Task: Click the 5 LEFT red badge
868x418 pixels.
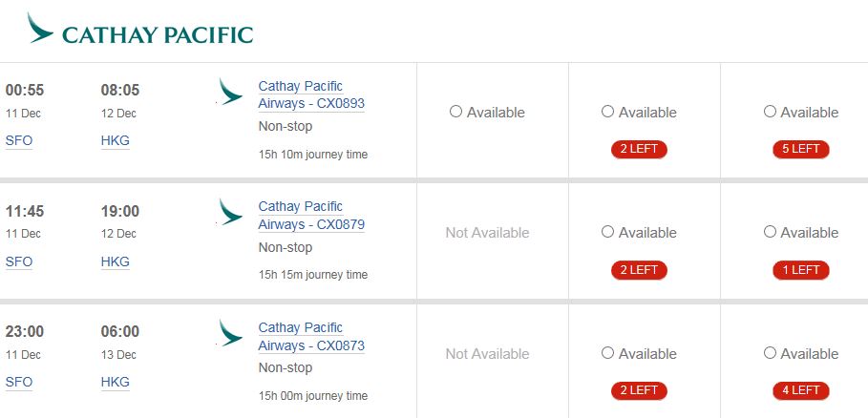Action: point(801,149)
